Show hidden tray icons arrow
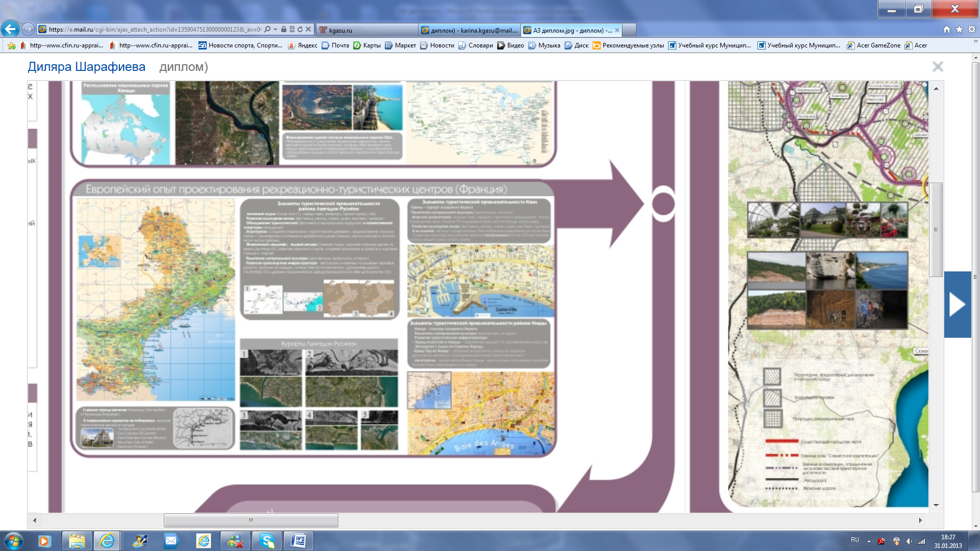 point(869,541)
